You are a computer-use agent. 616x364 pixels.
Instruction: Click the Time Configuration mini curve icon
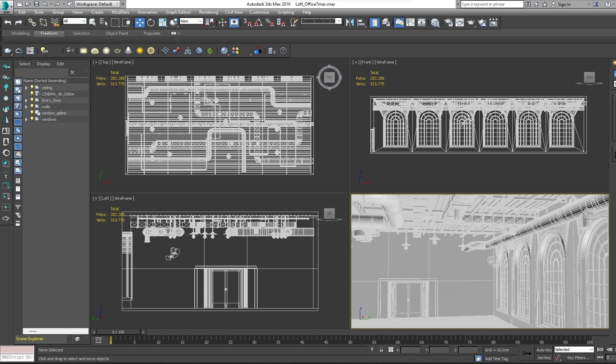click(558, 358)
